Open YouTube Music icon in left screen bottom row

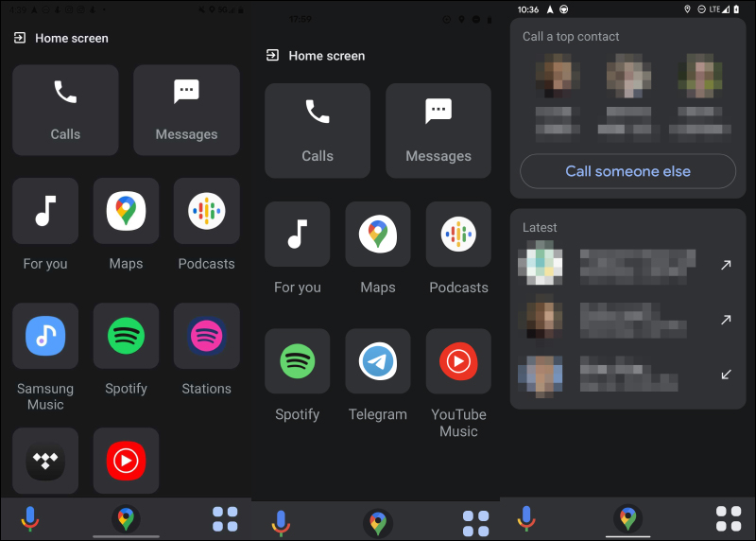[126, 461]
